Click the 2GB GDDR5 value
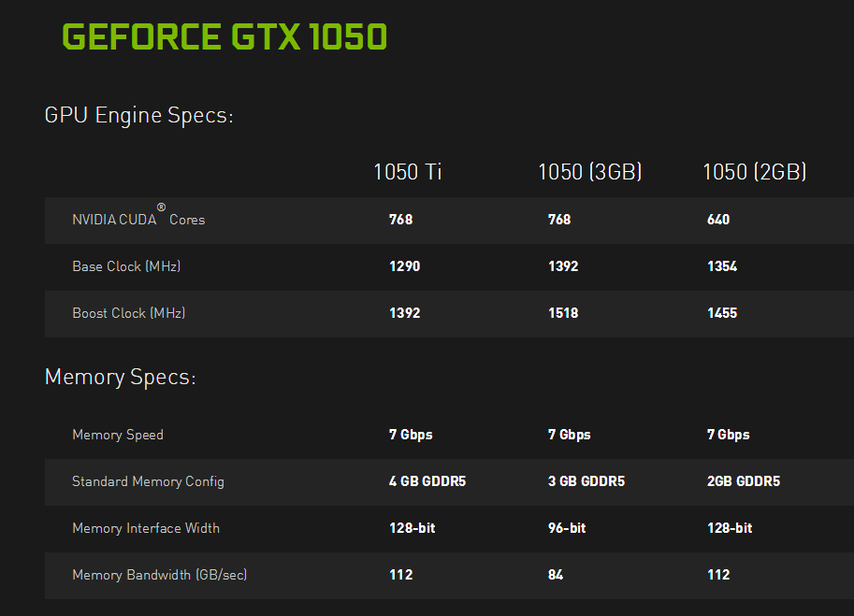The height and width of the screenshot is (616, 854). click(x=744, y=481)
